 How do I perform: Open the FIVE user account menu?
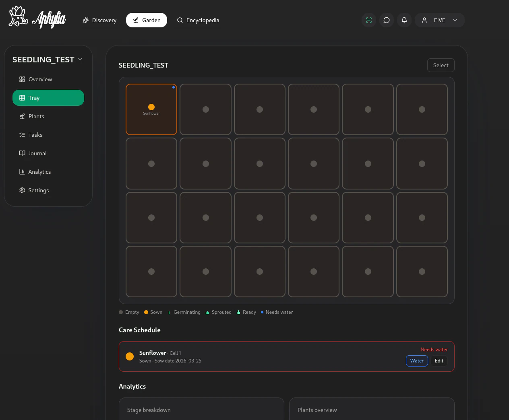coord(439,20)
